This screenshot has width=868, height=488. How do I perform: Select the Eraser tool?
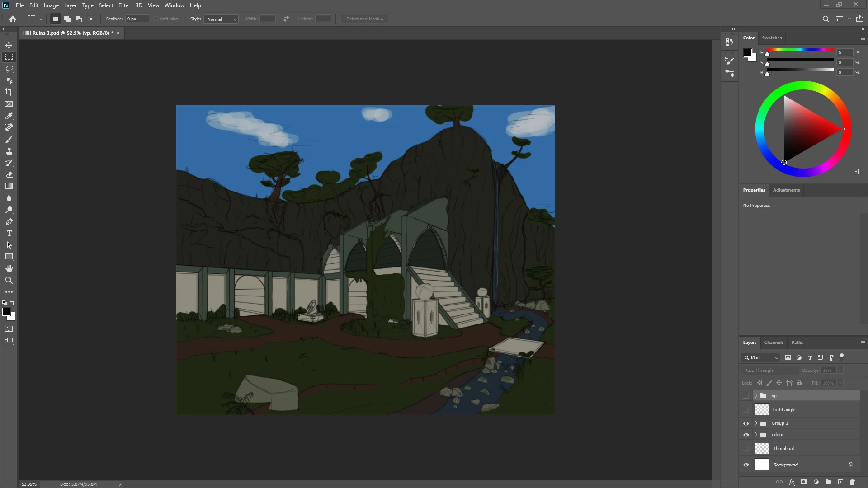click(x=9, y=174)
